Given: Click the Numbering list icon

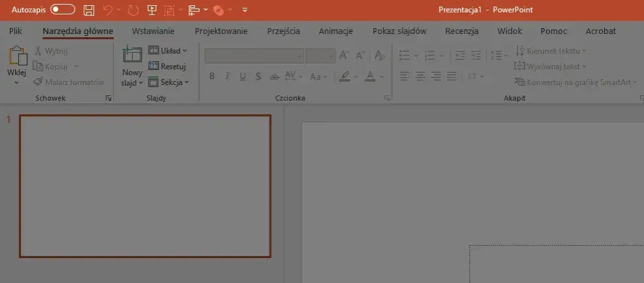Looking at the screenshot, I should click(x=429, y=56).
